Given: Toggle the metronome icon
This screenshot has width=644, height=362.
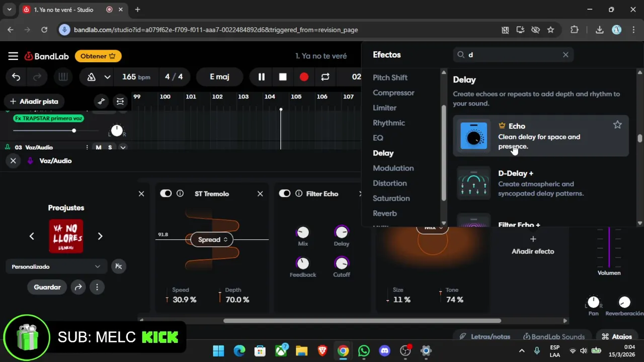Looking at the screenshot, I should (x=92, y=77).
